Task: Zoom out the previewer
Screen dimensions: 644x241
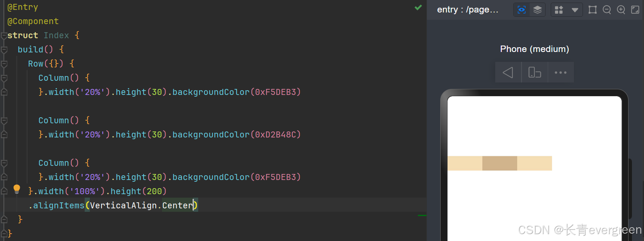Action: pyautogui.click(x=607, y=9)
